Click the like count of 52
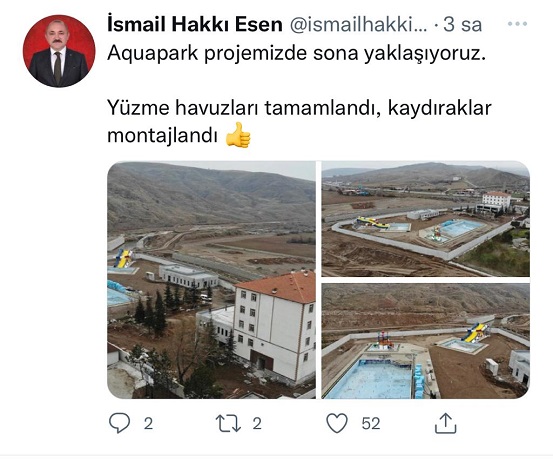 pos(371,424)
